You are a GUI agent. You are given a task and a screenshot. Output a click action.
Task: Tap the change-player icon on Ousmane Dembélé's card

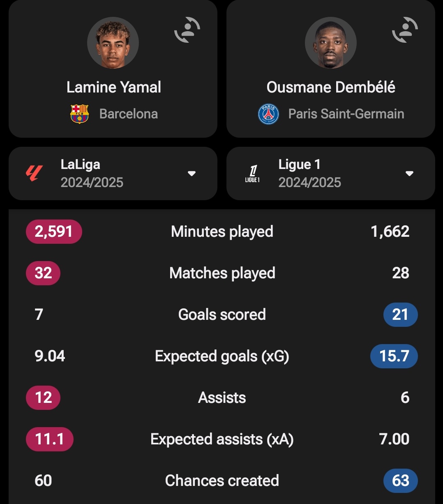click(405, 30)
